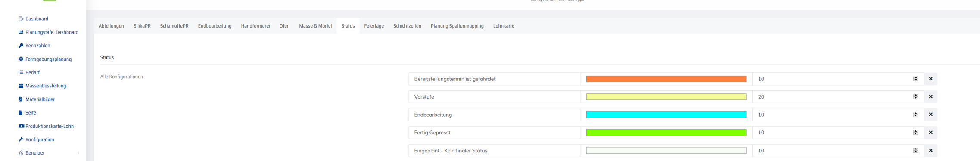Open the orange color picker for Bereitstellungstermin
Screen dimensions: 980x161
666,79
